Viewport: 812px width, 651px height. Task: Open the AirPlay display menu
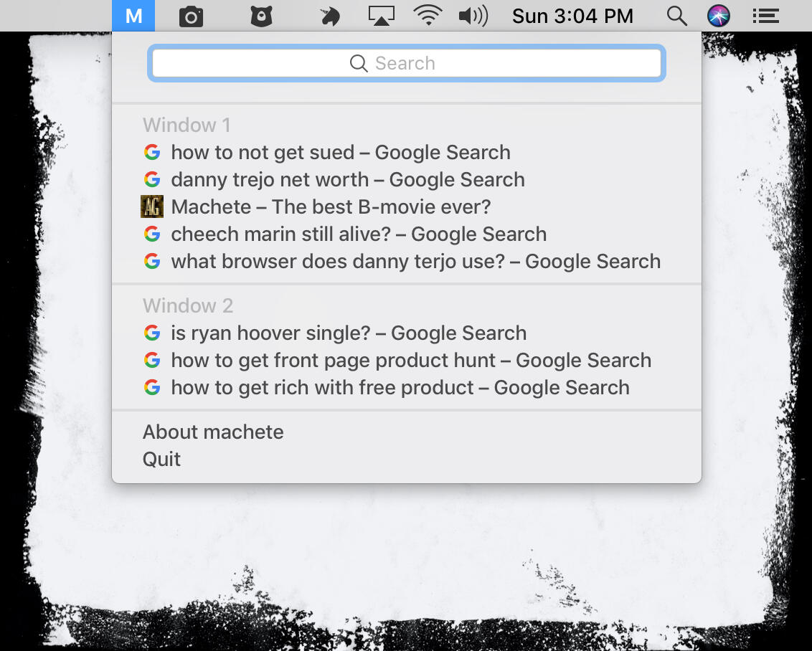pos(381,16)
